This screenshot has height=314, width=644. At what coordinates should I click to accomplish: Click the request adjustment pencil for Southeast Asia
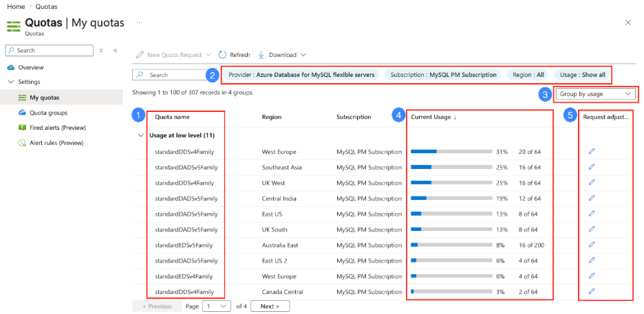(592, 167)
